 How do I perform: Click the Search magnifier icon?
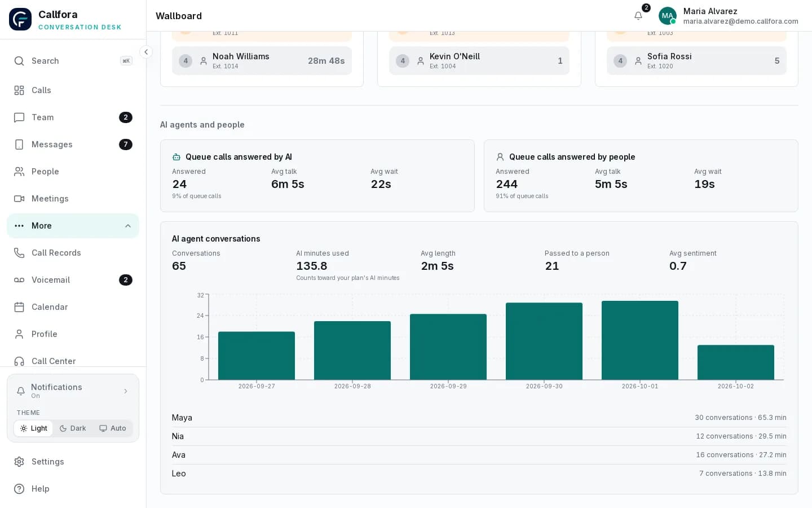click(x=19, y=61)
